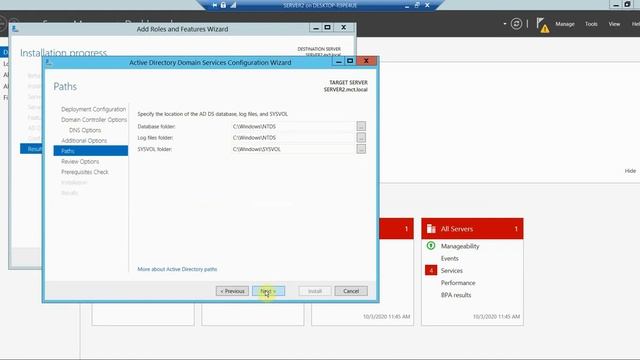Open the Tools menu
The height and width of the screenshot is (360, 640).
click(591, 24)
